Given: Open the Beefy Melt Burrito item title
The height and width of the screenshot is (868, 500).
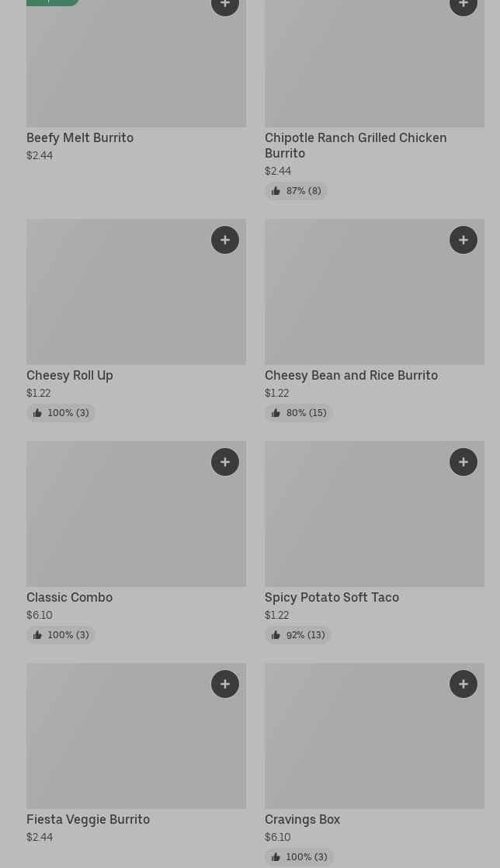Looking at the screenshot, I should coord(80,137).
